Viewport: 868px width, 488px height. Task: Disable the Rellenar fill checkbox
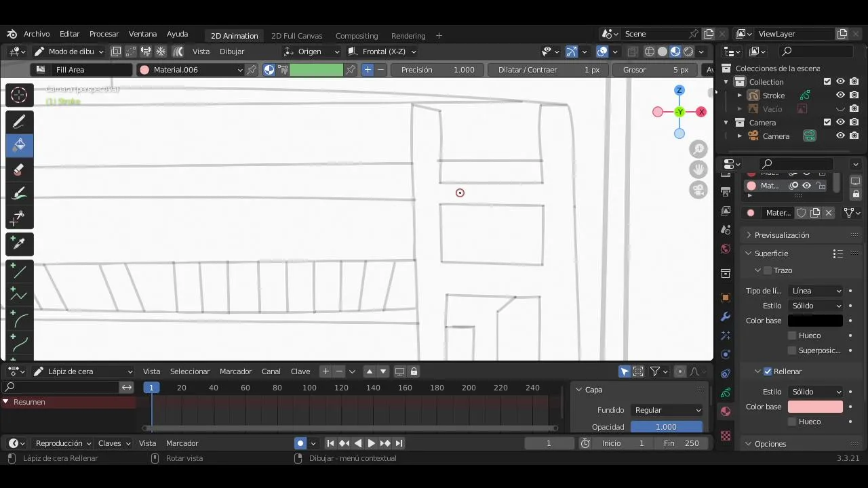point(768,371)
